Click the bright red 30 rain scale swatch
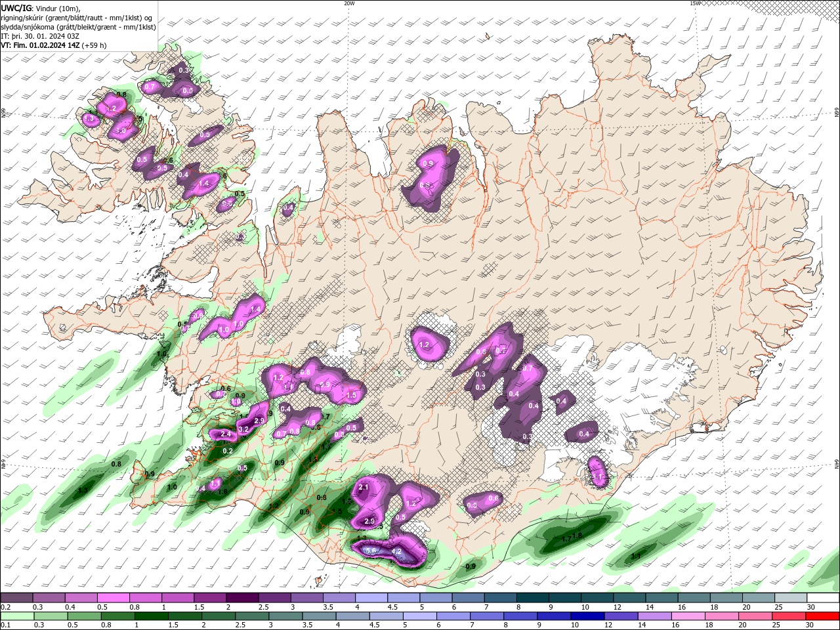Viewport: 840px width, 630px height. (822, 616)
